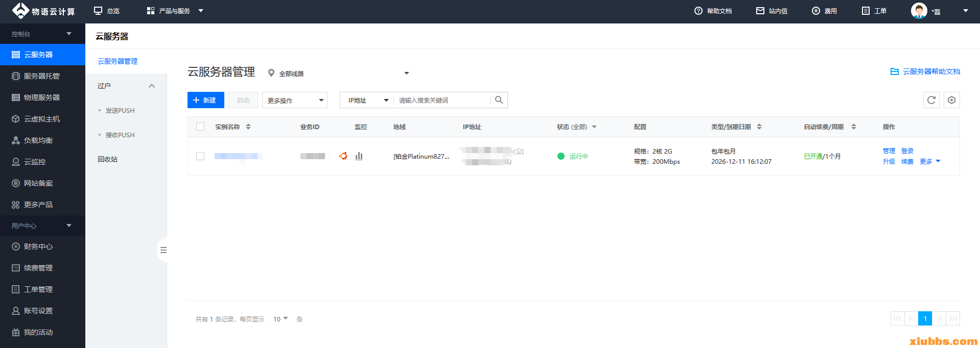
Task: Open 帮助文档 help icon in header
Action: click(x=698, y=11)
